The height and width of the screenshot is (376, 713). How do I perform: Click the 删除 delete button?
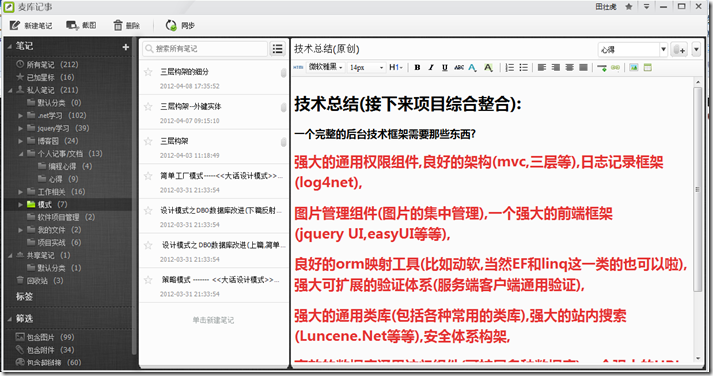126,25
